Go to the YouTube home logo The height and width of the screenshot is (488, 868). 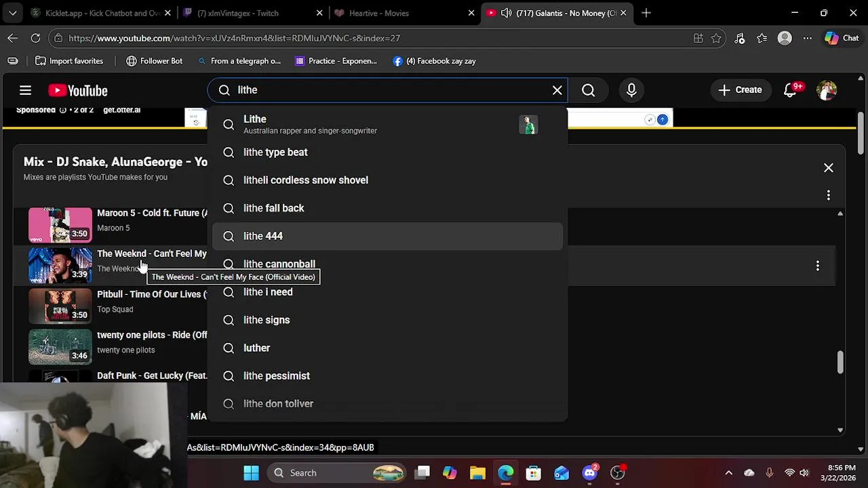coord(78,90)
